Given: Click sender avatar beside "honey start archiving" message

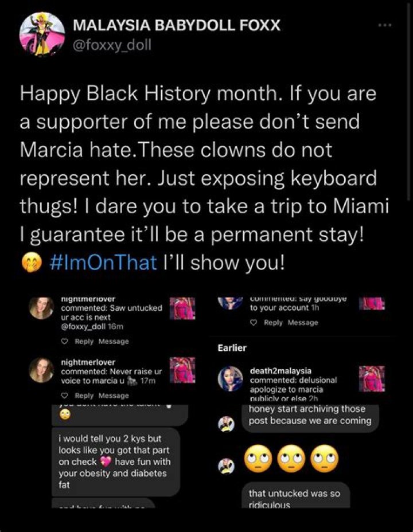Looking at the screenshot, I should 227,423.
